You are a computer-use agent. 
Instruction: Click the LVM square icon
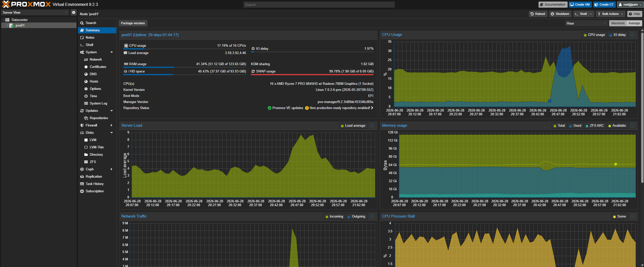(86, 140)
